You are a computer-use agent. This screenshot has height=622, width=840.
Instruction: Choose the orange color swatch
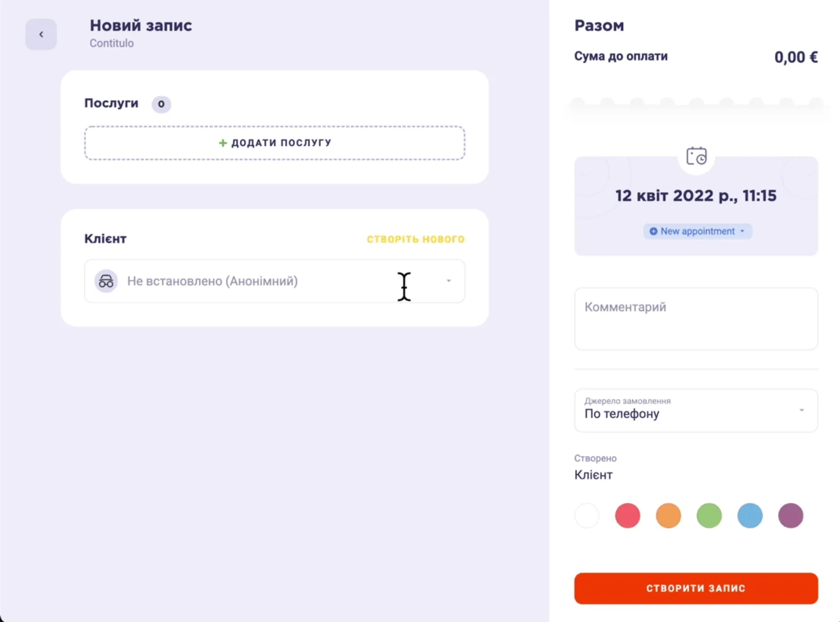point(668,515)
